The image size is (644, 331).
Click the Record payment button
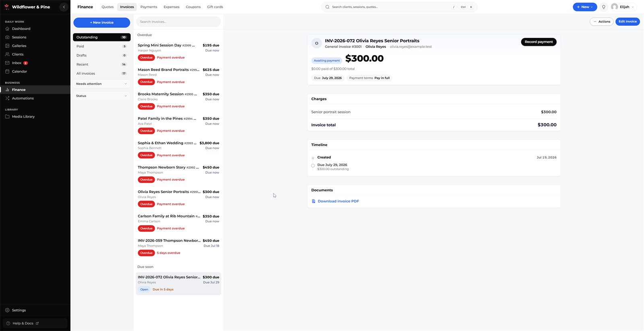(539, 42)
